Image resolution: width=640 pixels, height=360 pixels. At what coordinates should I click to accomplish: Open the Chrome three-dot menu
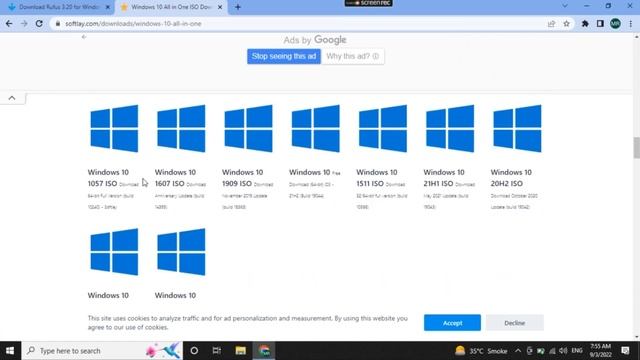coord(631,24)
